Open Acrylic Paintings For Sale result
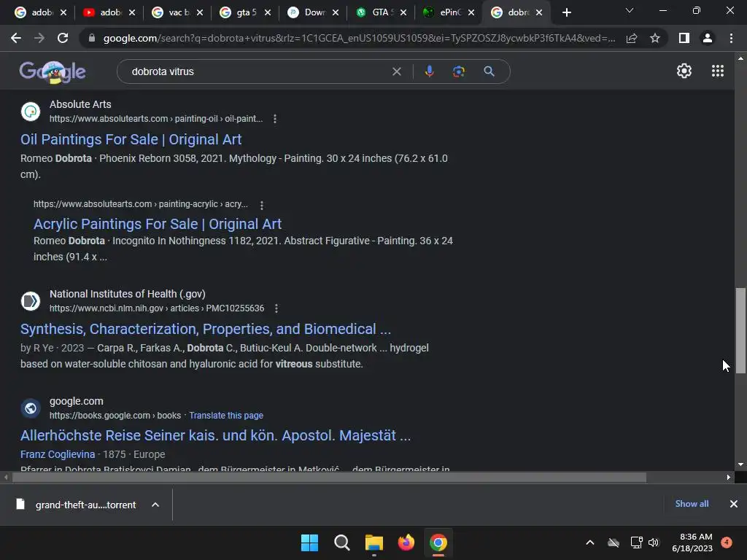The height and width of the screenshot is (560, 747). pyautogui.click(x=158, y=224)
